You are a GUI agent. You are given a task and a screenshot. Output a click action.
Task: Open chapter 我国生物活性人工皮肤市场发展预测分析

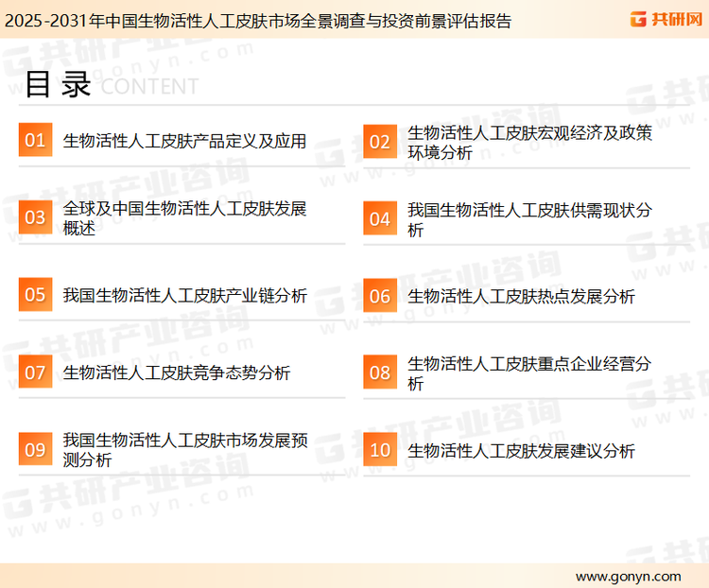pyautogui.click(x=185, y=450)
